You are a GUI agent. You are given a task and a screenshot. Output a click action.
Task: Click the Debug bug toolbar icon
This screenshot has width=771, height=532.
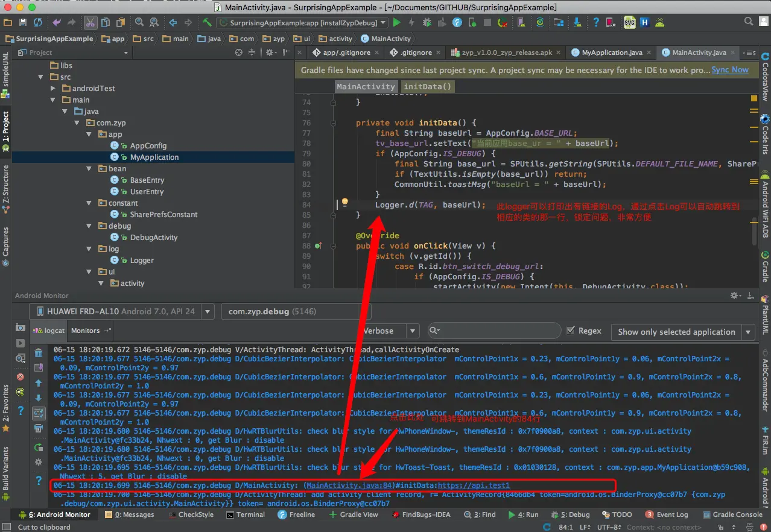point(427,22)
